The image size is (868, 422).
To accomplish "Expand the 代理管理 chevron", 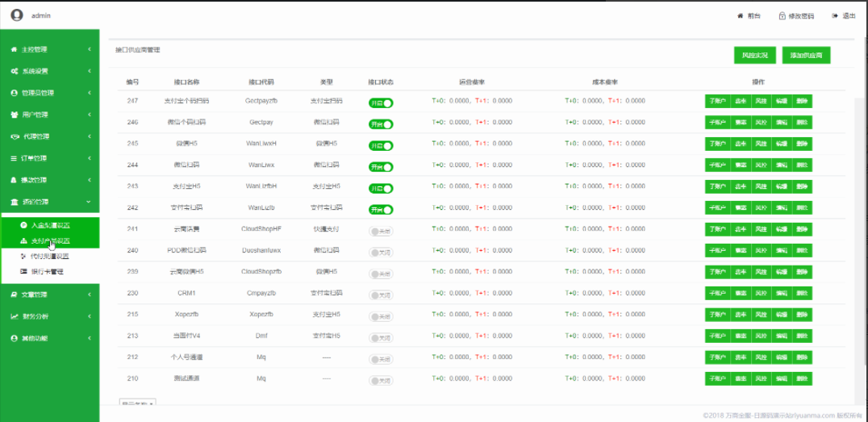I will pyautogui.click(x=89, y=137).
